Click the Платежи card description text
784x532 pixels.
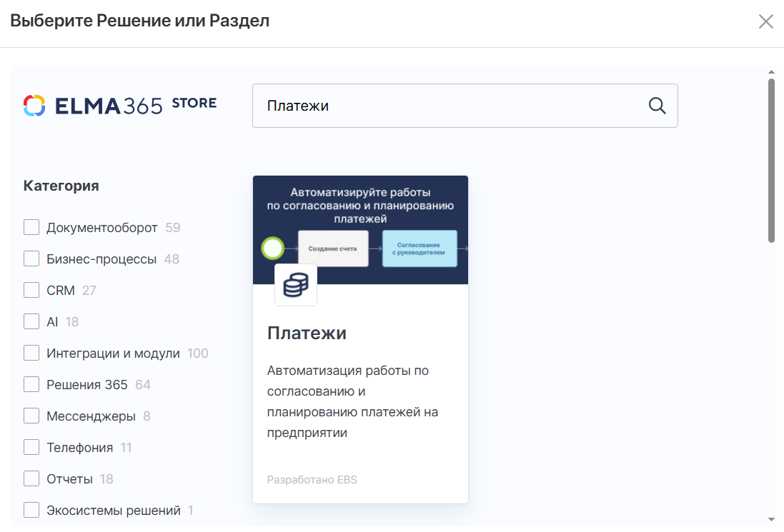click(x=352, y=401)
